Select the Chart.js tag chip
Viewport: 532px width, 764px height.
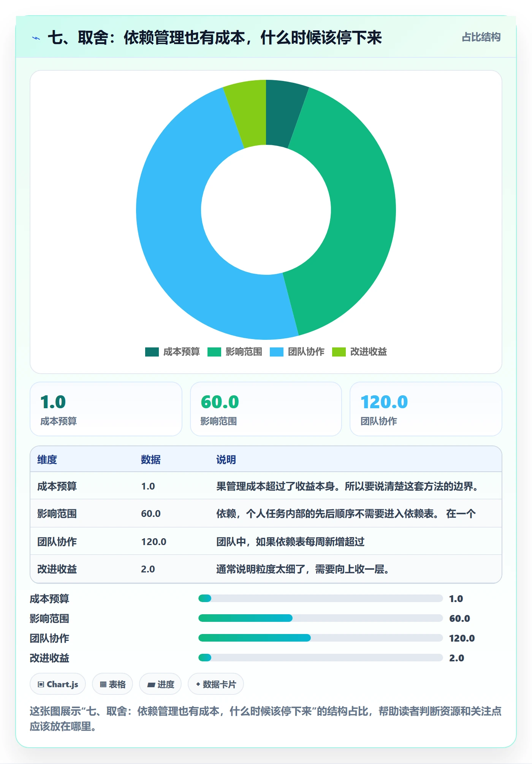(x=58, y=684)
